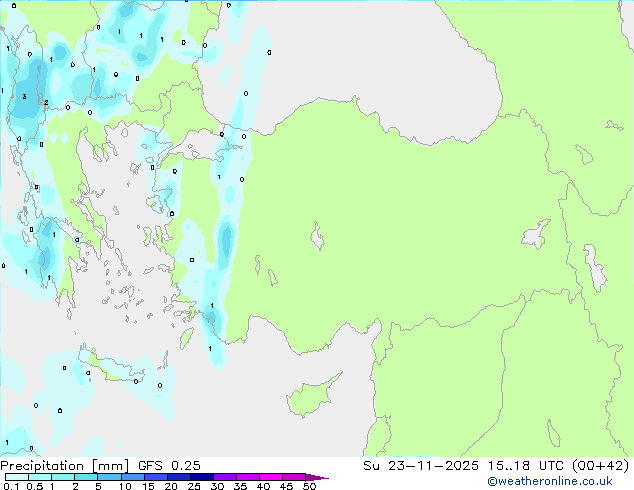This screenshot has height=490, width=634.
Task: Select the 40–45 mm legend color swatch
Action: point(270,477)
